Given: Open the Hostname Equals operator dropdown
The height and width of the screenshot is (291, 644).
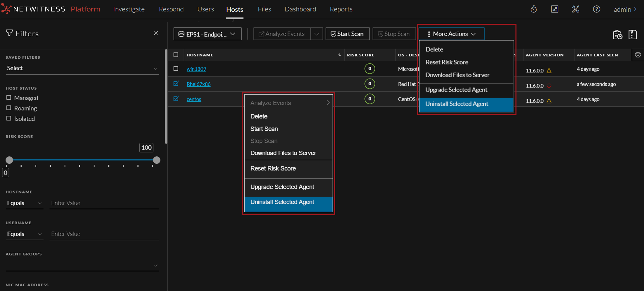Looking at the screenshot, I should click(24, 203).
